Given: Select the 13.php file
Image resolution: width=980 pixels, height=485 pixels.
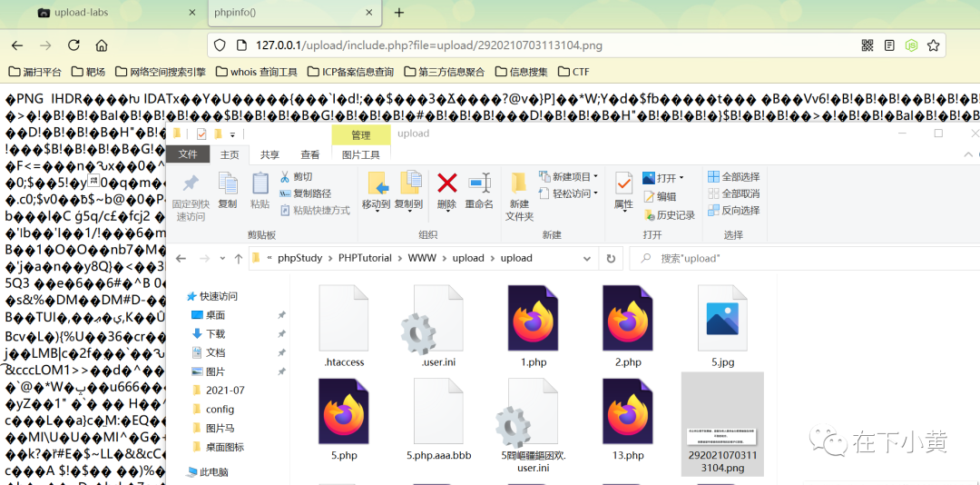Looking at the screenshot, I should [x=628, y=420].
